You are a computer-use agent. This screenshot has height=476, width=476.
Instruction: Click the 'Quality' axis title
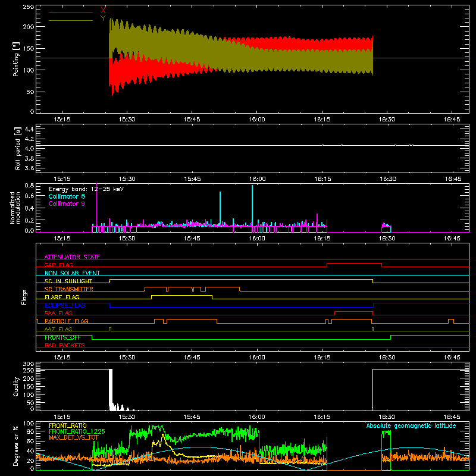coord(16,386)
